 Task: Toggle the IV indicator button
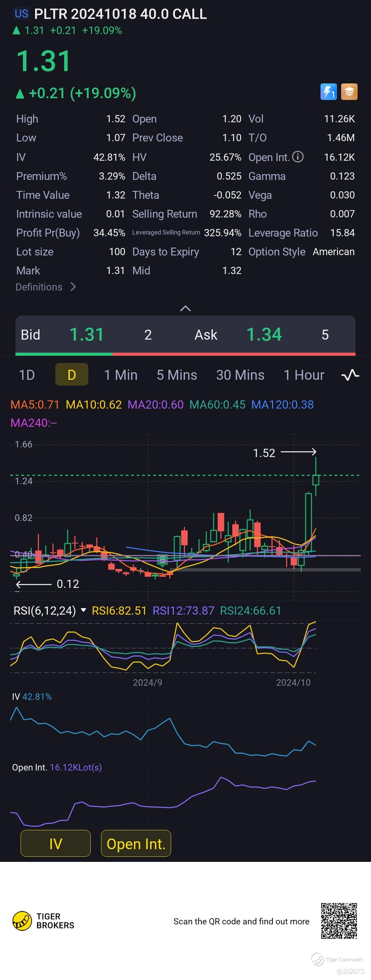56,843
